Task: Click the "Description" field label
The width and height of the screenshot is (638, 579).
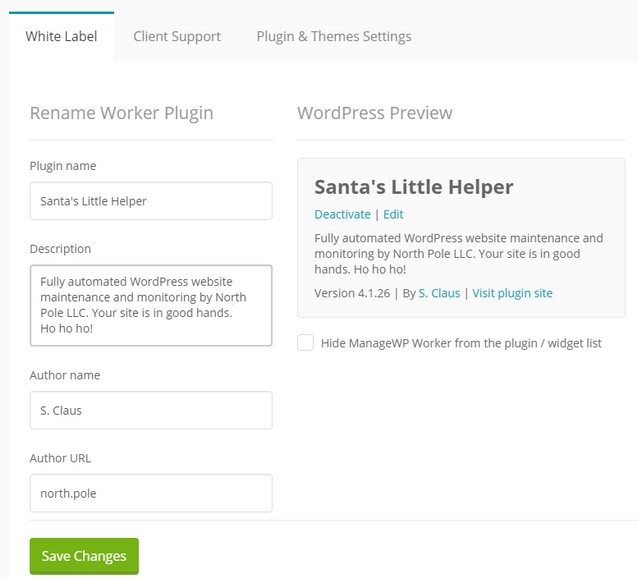Action: pyautogui.click(x=60, y=249)
